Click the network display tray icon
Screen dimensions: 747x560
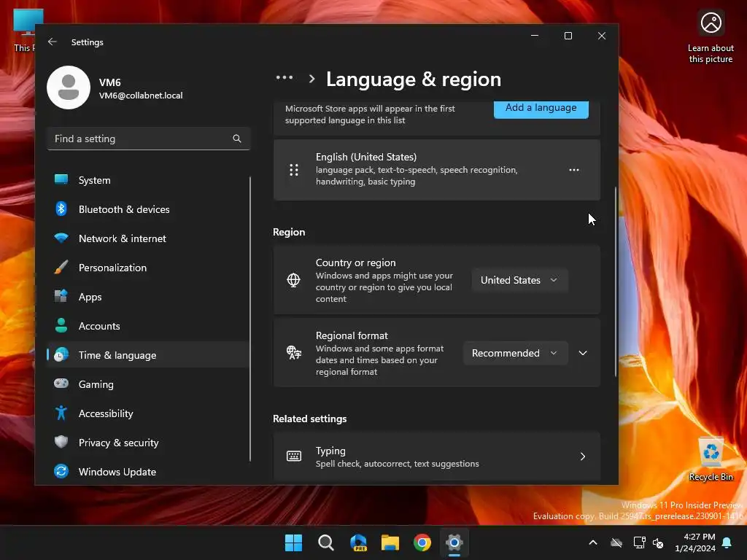[x=639, y=542]
